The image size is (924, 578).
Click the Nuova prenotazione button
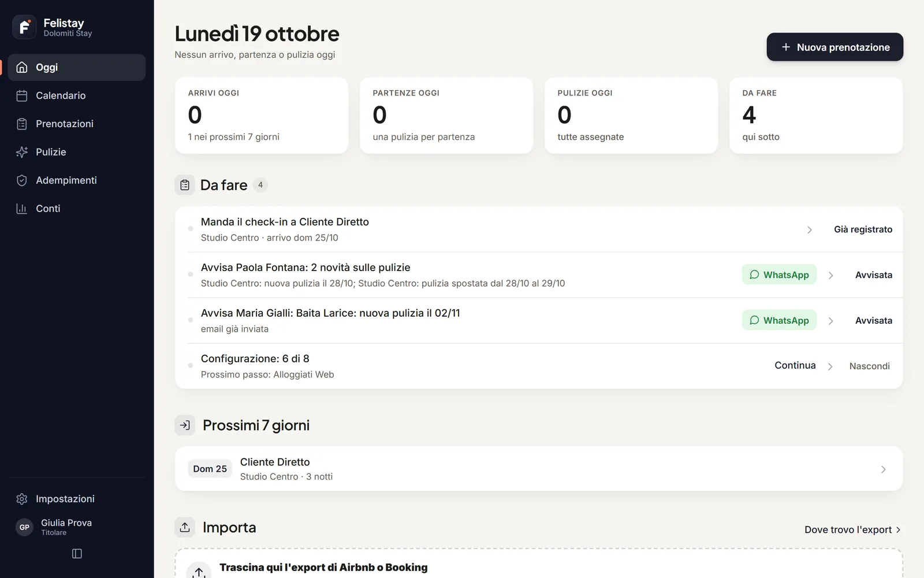click(834, 47)
